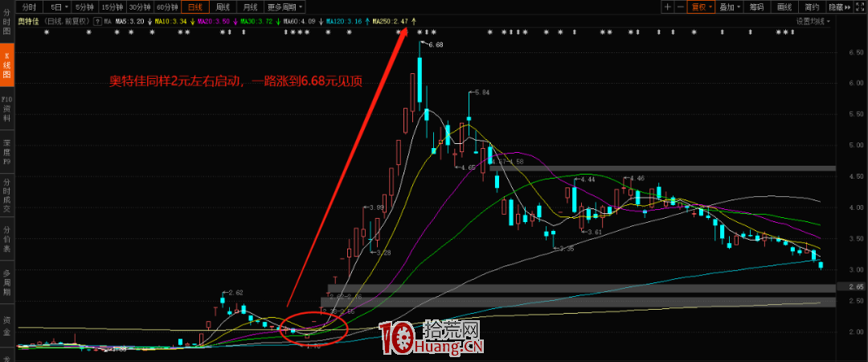Select the 30分钟 period tab

[x=140, y=7]
